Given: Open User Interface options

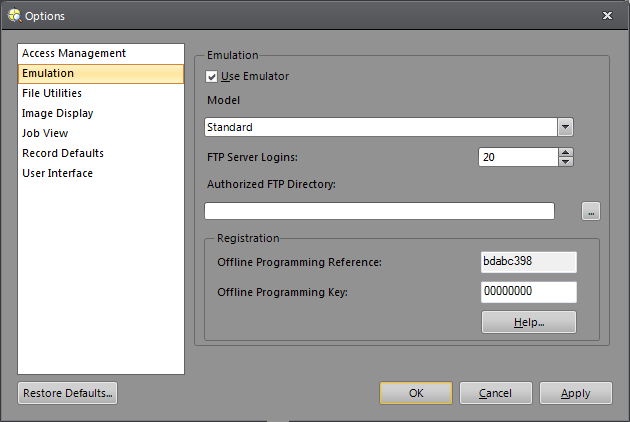Looking at the screenshot, I should click(57, 173).
